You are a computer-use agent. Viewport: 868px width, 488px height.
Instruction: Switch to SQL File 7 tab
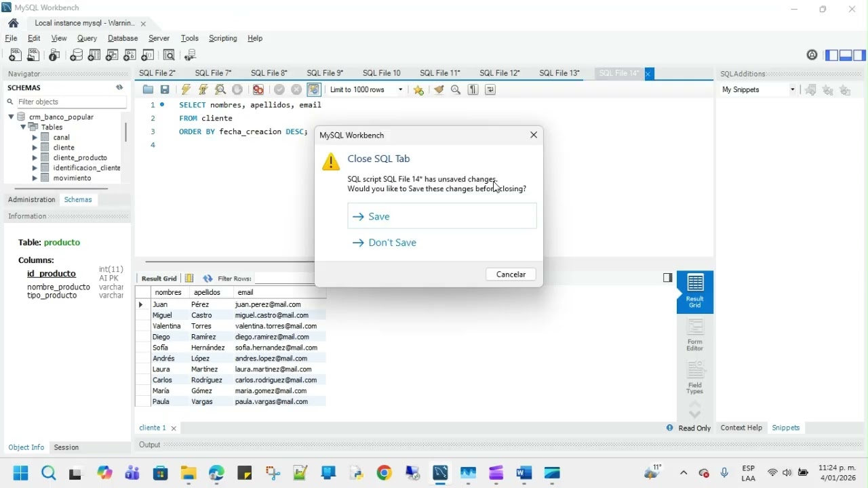point(213,73)
